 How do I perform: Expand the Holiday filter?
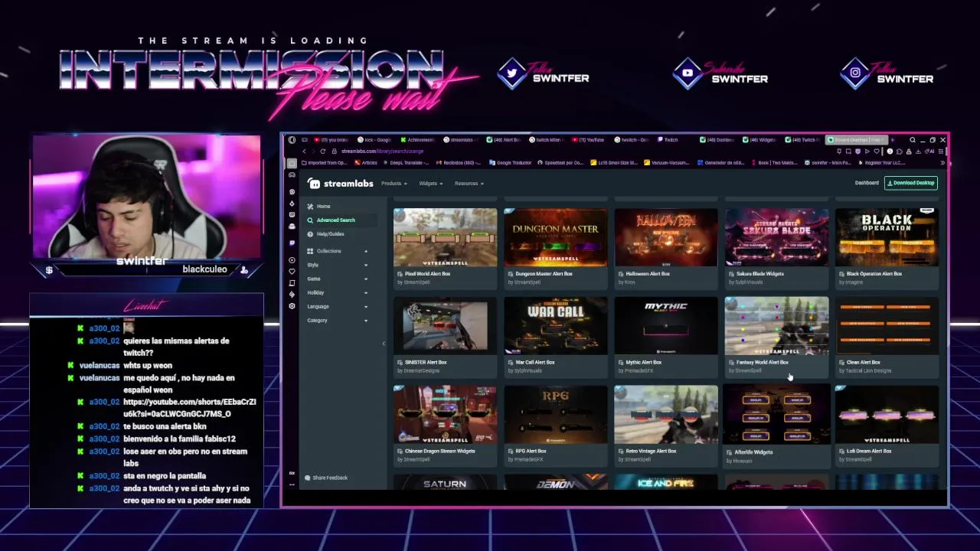365,292
